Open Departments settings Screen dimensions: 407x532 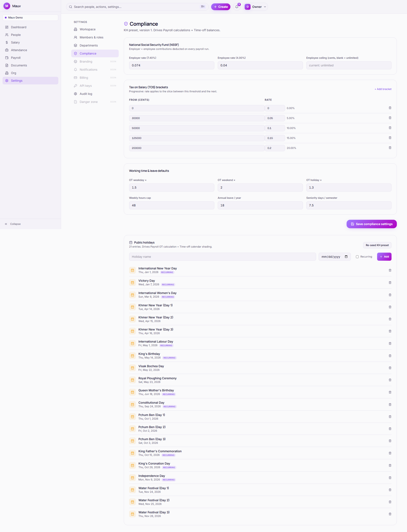[x=95, y=45]
